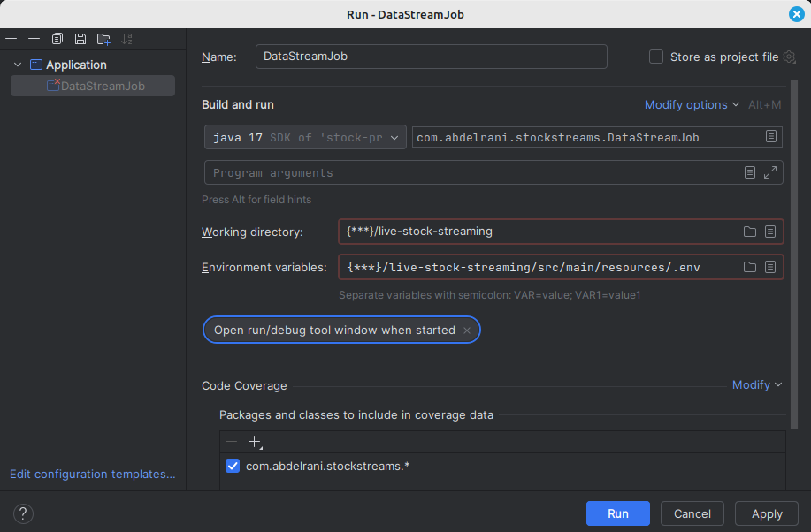
Task: Click the Cancel button
Action: [x=692, y=513]
